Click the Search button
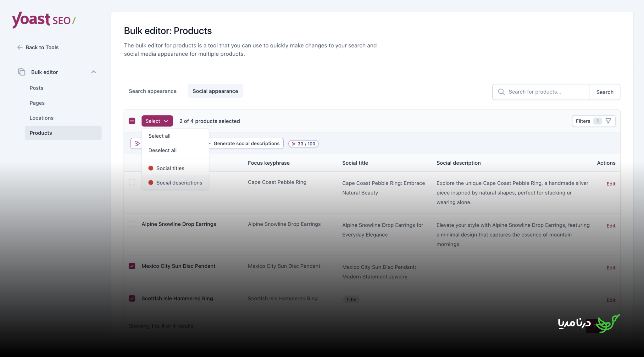The width and height of the screenshot is (644, 357). [x=605, y=92]
